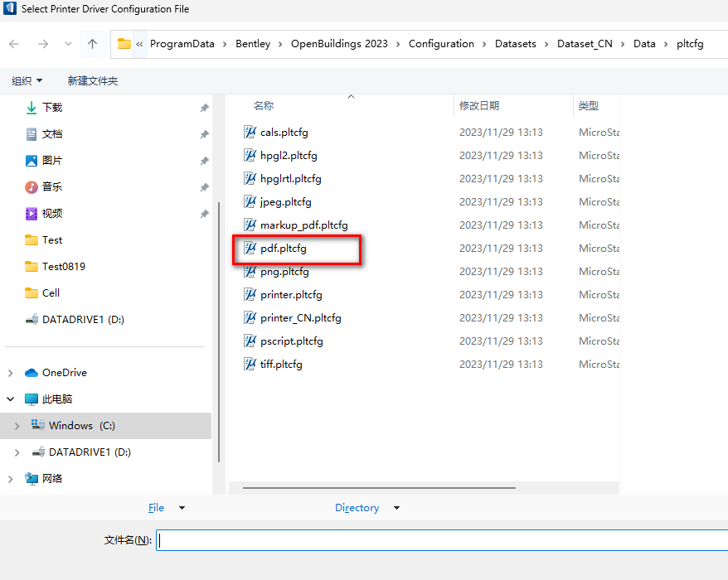Expand chevron after Datasets in breadcrumb
728x580 pixels.
(546, 44)
